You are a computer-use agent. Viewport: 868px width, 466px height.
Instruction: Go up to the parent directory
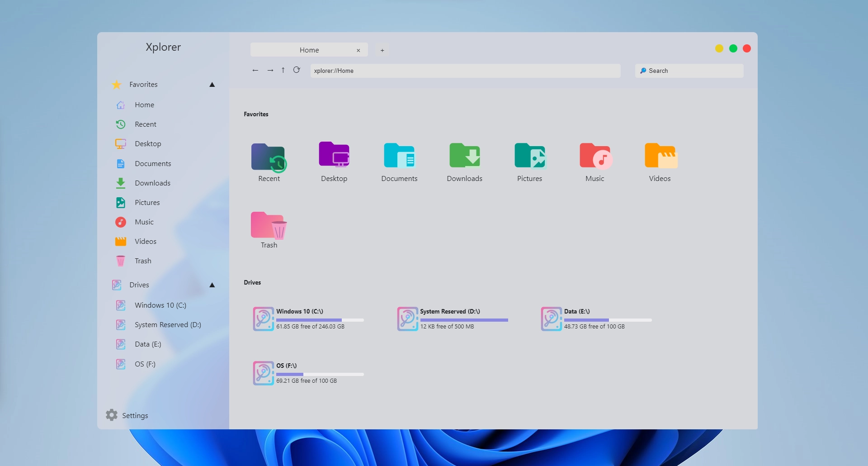tap(283, 70)
